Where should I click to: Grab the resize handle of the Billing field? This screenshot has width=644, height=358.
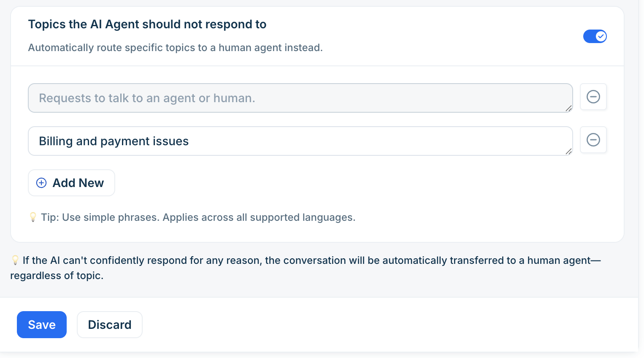click(568, 152)
